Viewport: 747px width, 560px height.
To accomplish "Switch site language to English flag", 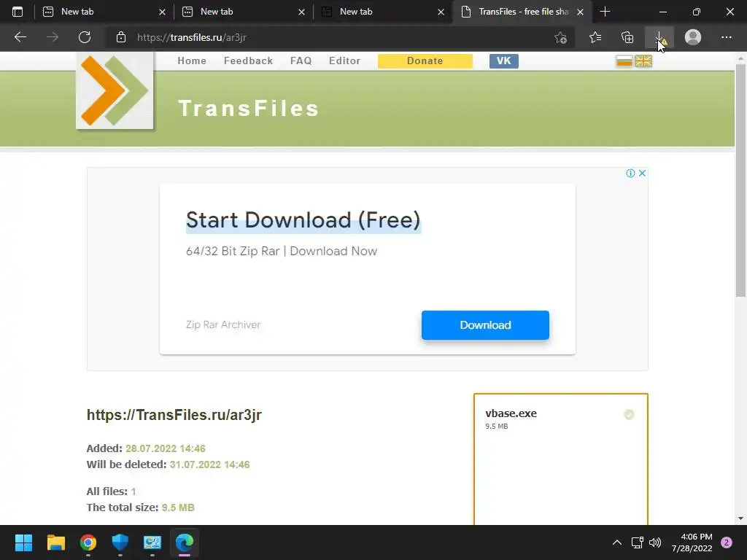I will pyautogui.click(x=643, y=61).
